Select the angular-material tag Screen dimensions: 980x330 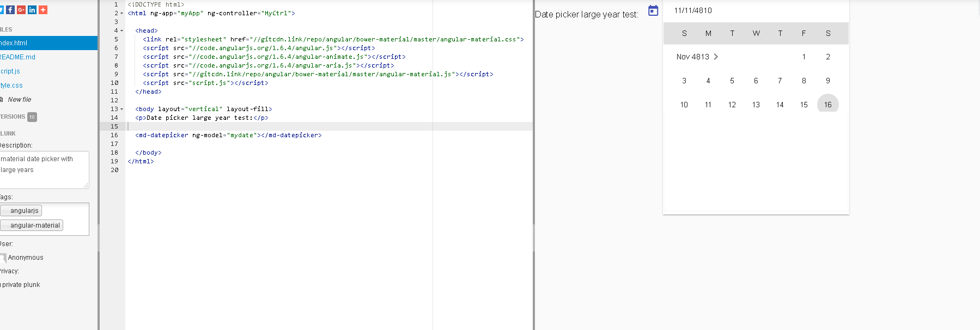pyautogui.click(x=32, y=225)
